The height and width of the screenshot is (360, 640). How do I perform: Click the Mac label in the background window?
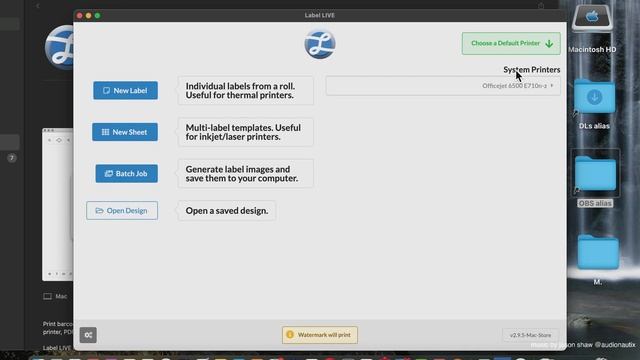[61, 296]
